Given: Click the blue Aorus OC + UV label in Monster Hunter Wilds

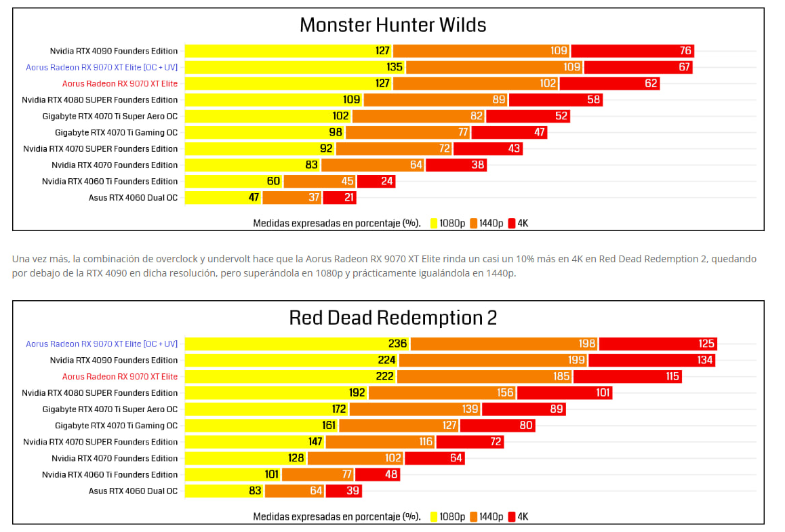Looking at the screenshot, I should tap(102, 67).
